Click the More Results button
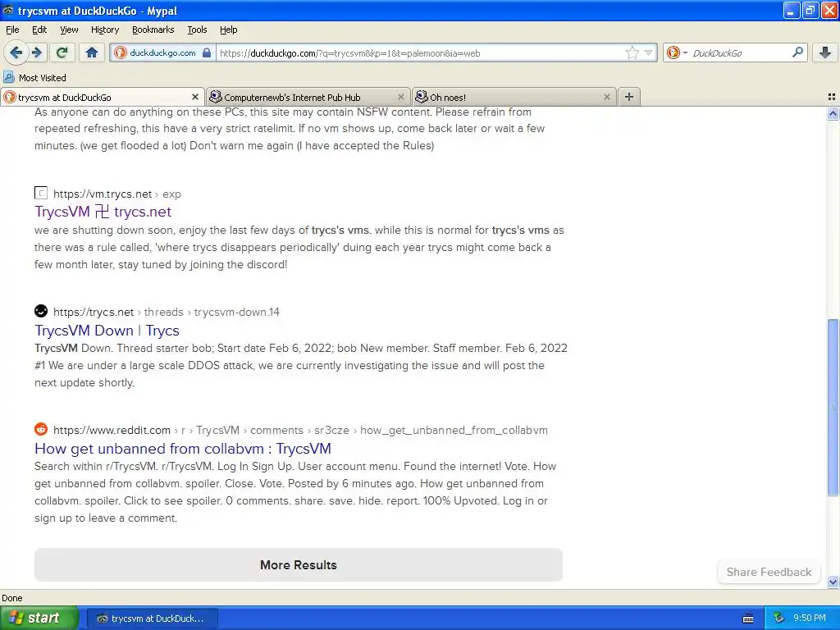The image size is (840, 630). click(299, 564)
